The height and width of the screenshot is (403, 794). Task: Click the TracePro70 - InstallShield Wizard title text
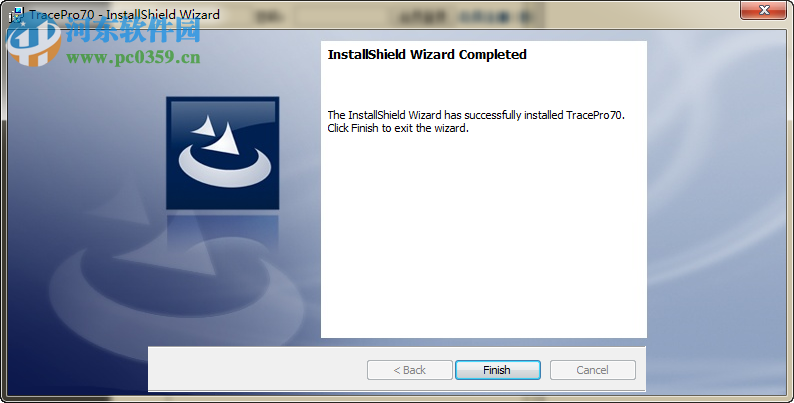click(x=124, y=15)
